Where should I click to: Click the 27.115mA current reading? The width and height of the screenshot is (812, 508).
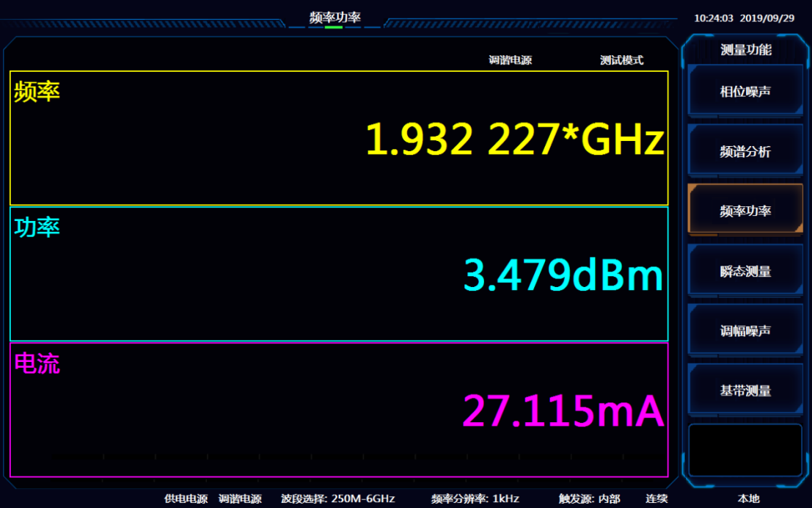tap(563, 412)
